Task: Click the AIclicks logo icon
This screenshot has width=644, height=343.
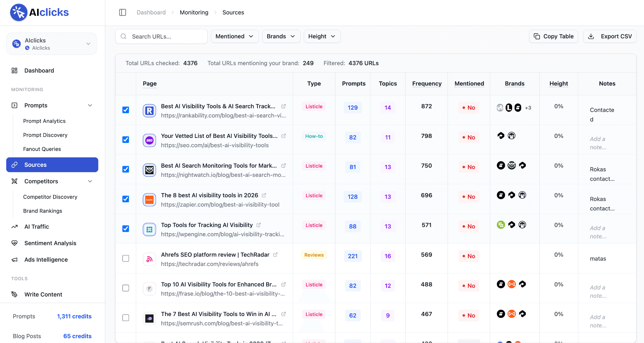Action: click(x=19, y=13)
